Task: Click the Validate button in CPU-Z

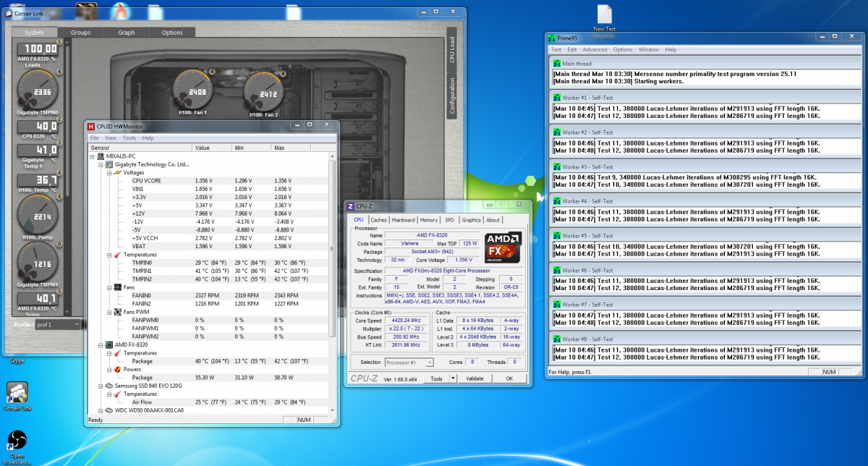Action: click(475, 378)
